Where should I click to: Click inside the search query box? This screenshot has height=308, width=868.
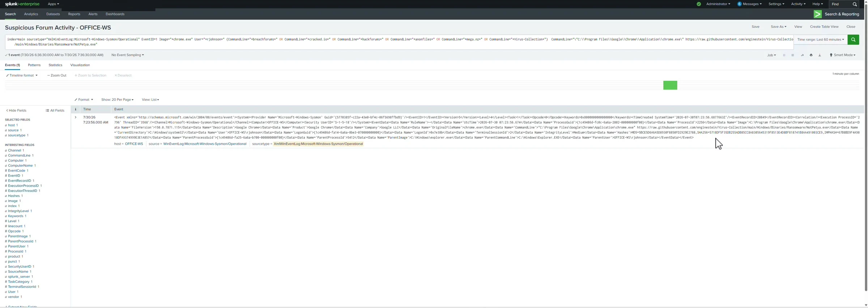pyautogui.click(x=399, y=42)
